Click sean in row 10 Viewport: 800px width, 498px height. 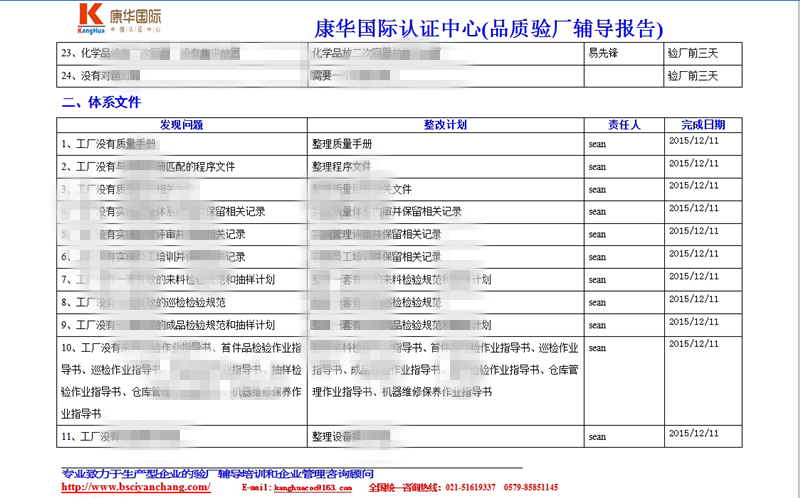597,348
